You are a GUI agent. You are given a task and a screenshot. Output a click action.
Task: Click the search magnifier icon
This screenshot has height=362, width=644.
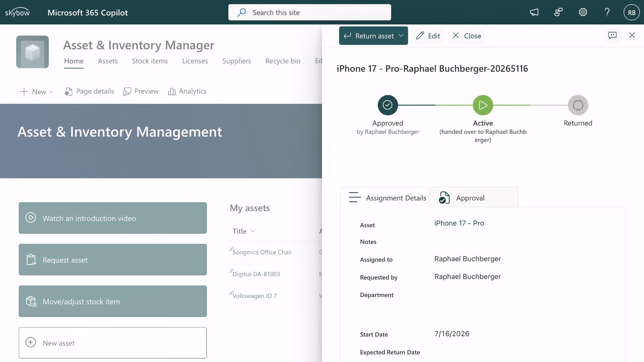click(x=241, y=12)
